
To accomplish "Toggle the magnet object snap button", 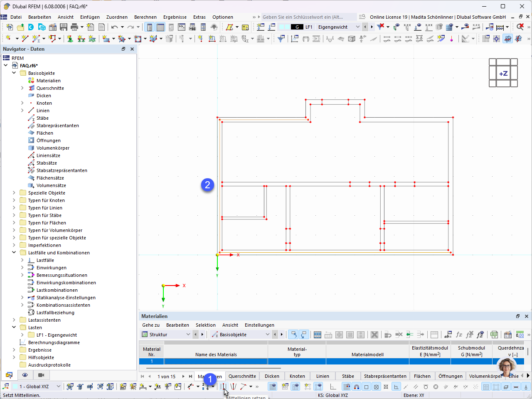I will tap(357, 387).
